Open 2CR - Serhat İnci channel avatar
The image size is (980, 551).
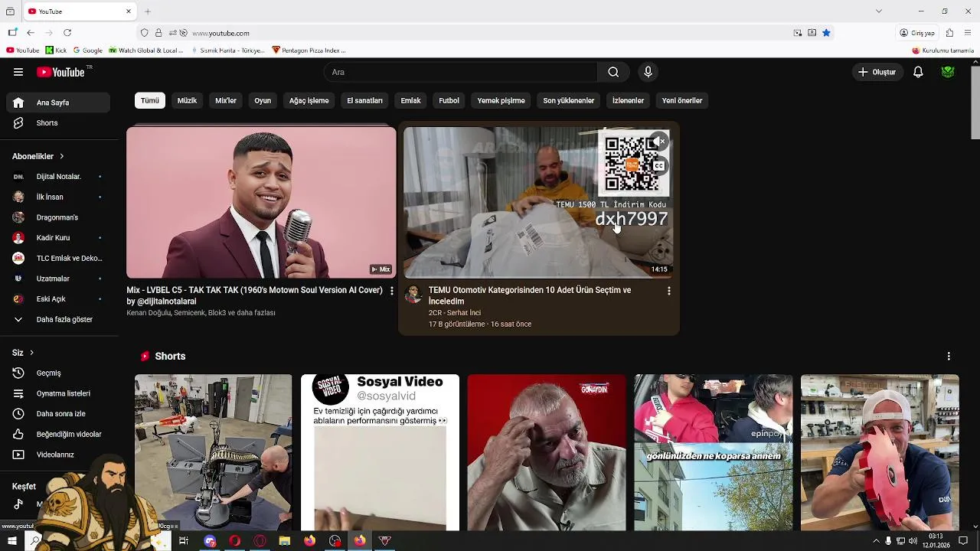413,295
